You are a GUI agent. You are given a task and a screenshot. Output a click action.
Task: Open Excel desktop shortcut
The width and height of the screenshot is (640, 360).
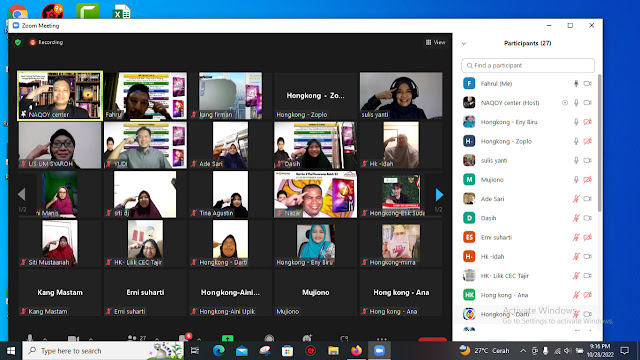pyautogui.click(x=122, y=11)
